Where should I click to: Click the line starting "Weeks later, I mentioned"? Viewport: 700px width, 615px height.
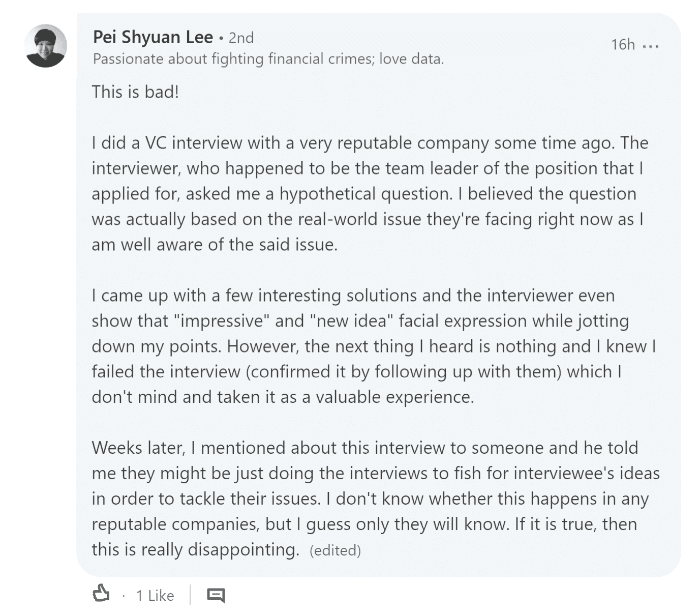pyautogui.click(x=365, y=448)
